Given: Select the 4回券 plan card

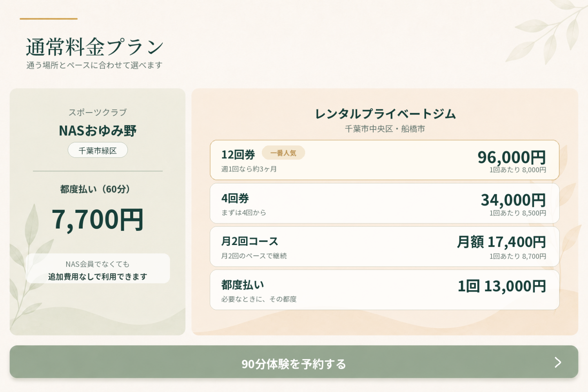Looking at the screenshot, I should 385,203.
